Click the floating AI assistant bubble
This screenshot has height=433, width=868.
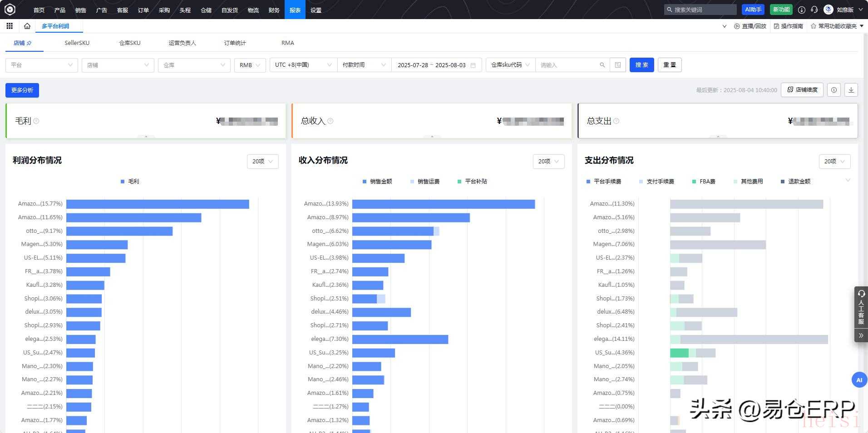click(x=859, y=380)
